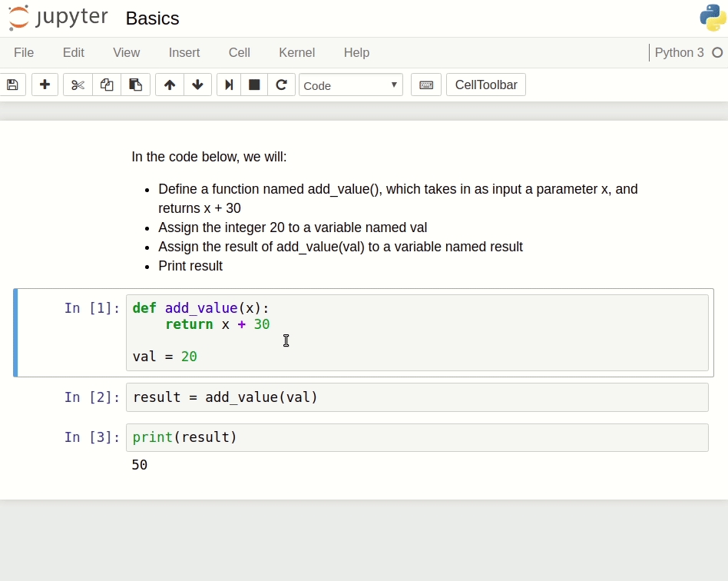Click the CellToolbar button

485,85
